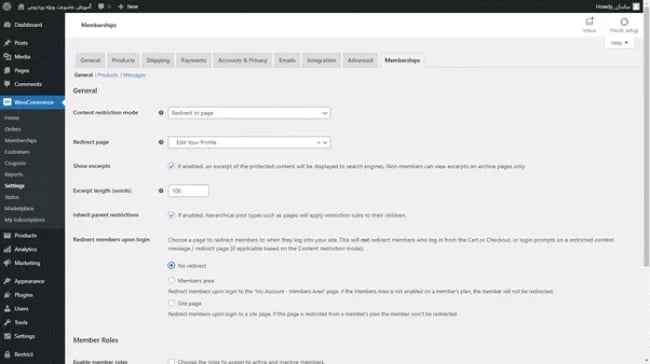Image resolution: width=650 pixels, height=364 pixels.
Task: Switch to the Shipping tab
Action: [158, 60]
